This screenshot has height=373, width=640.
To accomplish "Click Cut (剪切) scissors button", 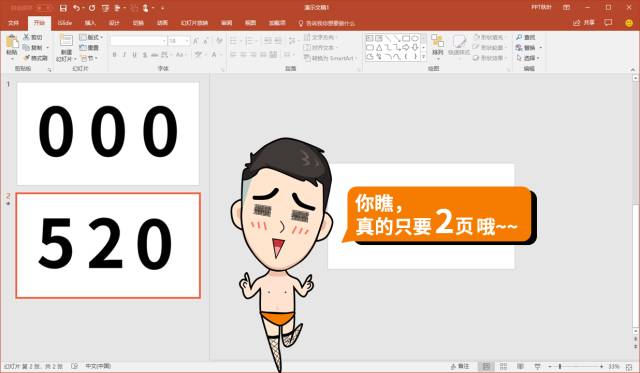I will [x=32, y=37].
